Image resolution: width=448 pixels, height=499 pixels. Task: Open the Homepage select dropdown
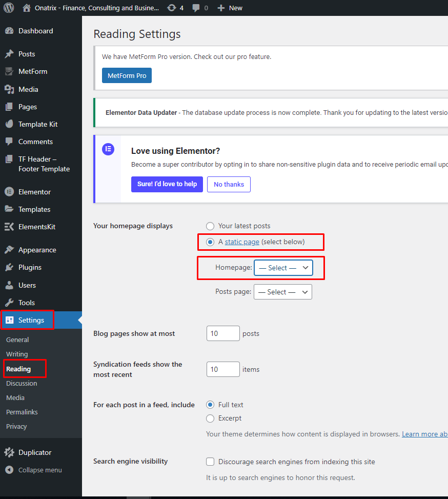[283, 268]
